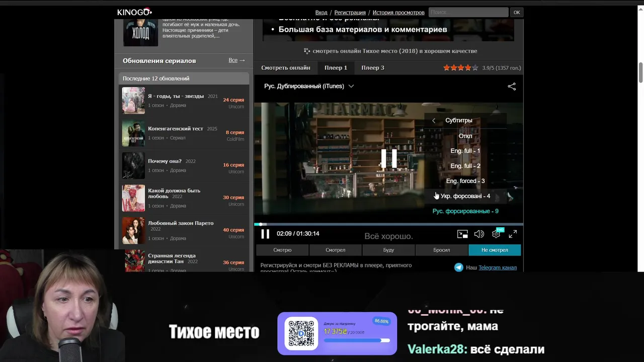Open the Регистрация link
644x362 pixels.
point(350,13)
